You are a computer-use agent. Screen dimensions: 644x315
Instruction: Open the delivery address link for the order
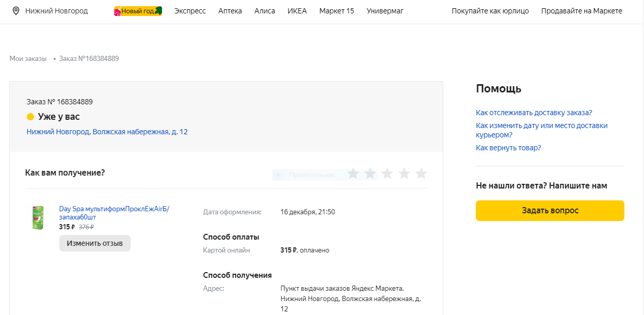107,132
